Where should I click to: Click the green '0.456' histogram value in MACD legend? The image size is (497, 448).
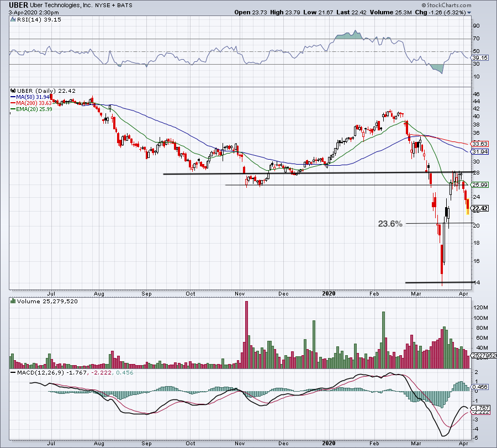[x=125, y=372]
